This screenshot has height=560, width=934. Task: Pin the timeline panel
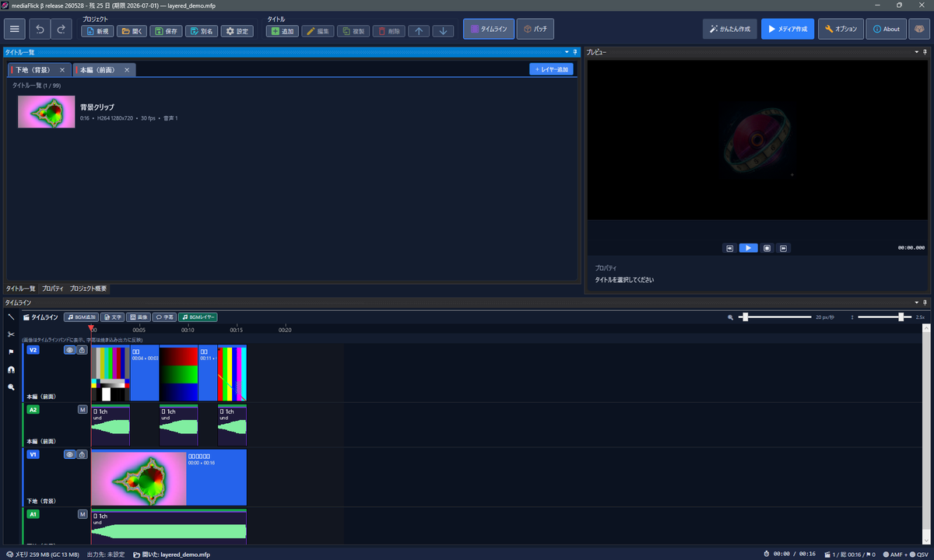925,303
